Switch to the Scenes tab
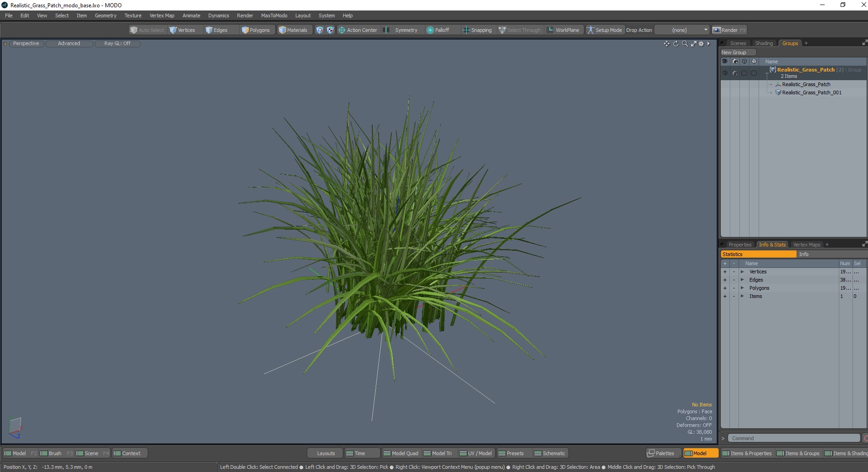This screenshot has height=472, width=868. click(738, 43)
